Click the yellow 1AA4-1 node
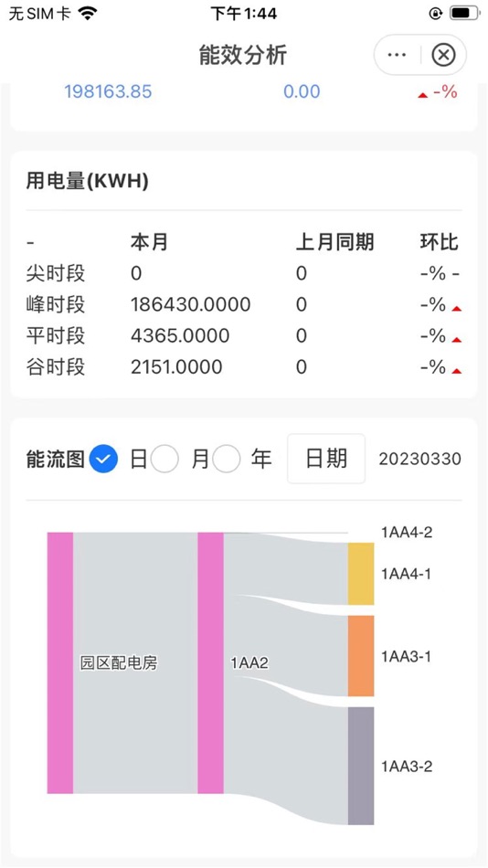 tap(361, 574)
